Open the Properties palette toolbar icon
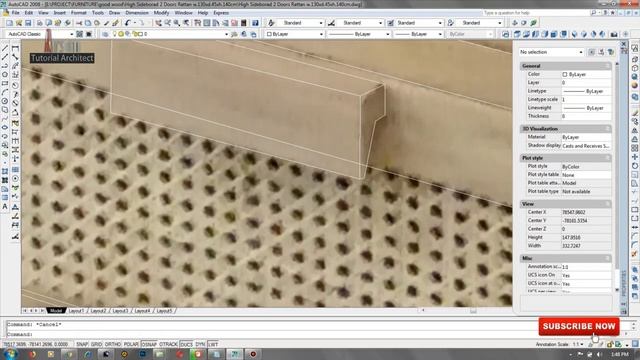The height and width of the screenshot is (360, 640). point(198,23)
